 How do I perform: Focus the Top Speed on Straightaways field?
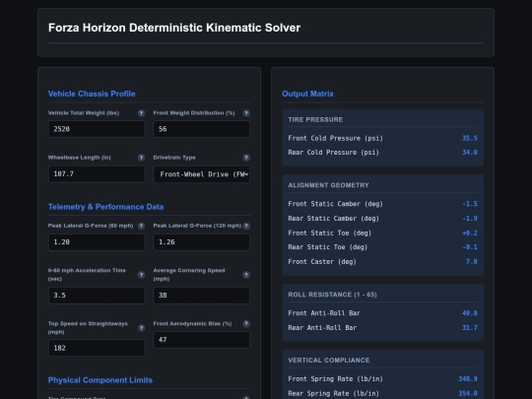97,348
